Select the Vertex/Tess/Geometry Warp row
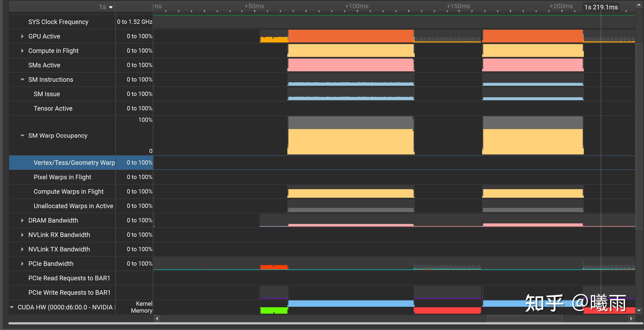 [74, 163]
